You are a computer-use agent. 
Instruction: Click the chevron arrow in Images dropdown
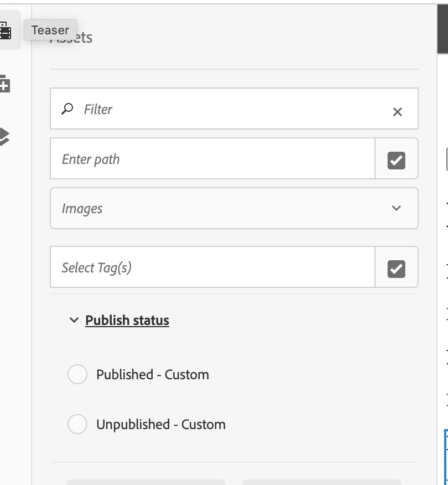(x=397, y=208)
